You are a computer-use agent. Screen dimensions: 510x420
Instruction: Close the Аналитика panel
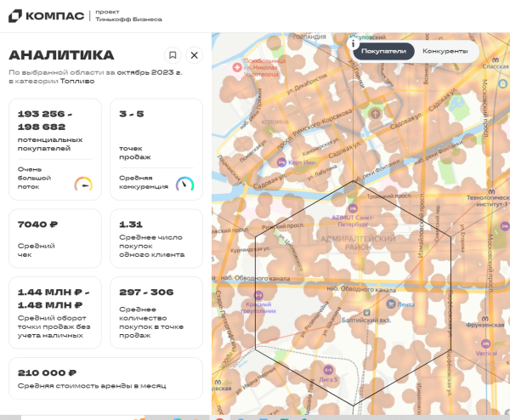coord(194,55)
